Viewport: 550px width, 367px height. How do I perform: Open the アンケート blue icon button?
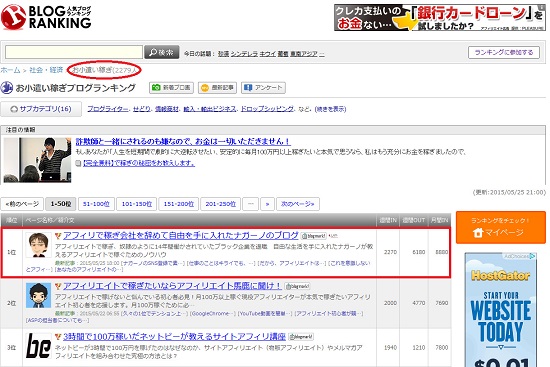[x=263, y=88]
